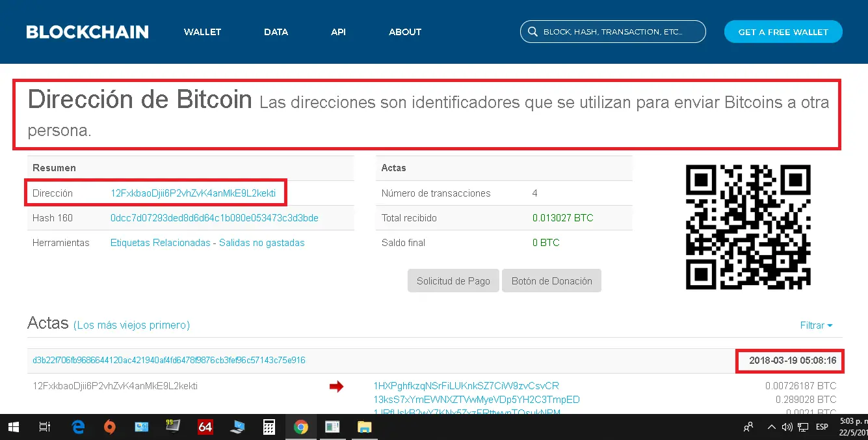The image size is (868, 440).
Task: Click the timestamp 2018-03-19 05:08:16
Action: coord(793,360)
